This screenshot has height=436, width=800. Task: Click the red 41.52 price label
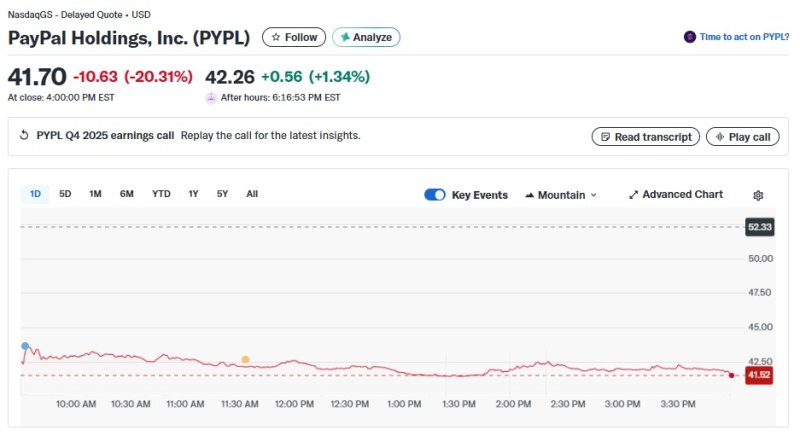[759, 375]
